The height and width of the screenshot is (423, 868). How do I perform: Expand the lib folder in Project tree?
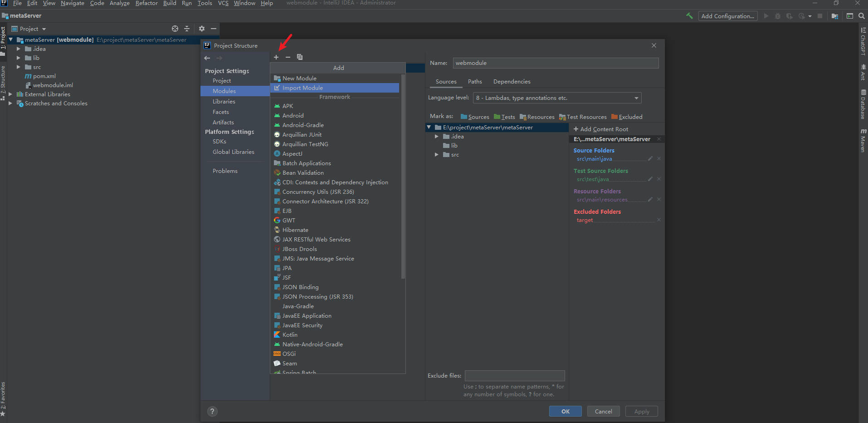click(x=19, y=58)
